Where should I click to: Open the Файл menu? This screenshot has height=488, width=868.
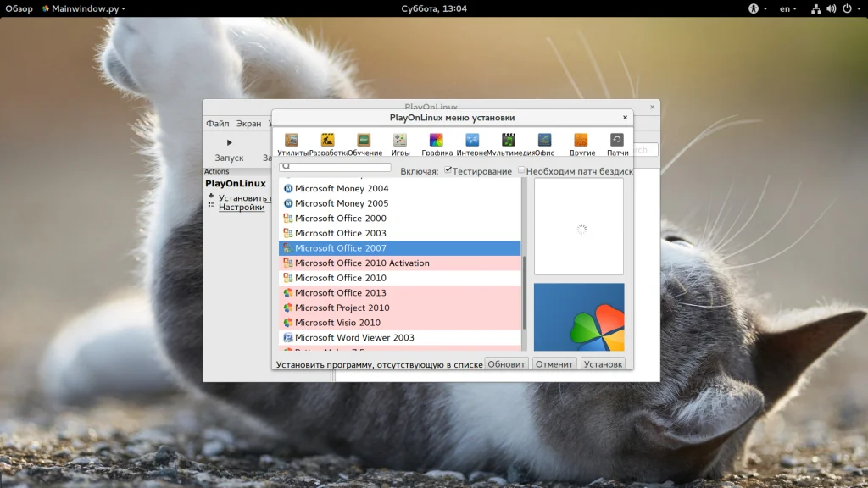pyautogui.click(x=217, y=124)
